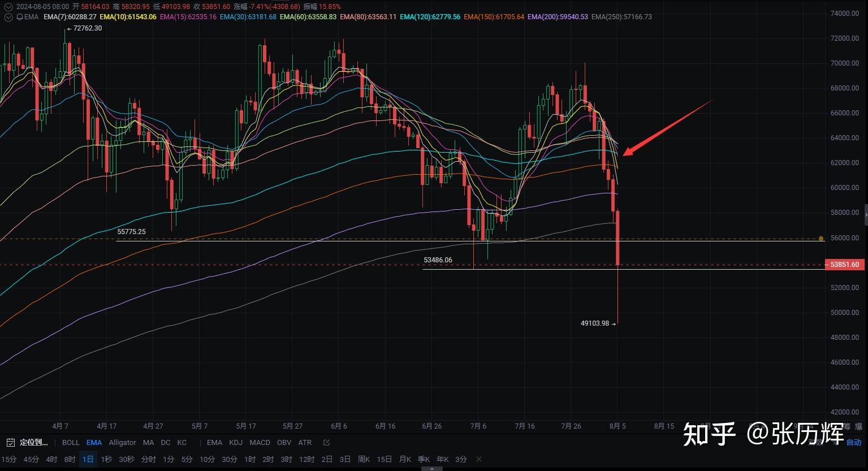Screen dimensions: 868x471
Task: Switch to the 3分 timeframe
Action: pos(461,460)
